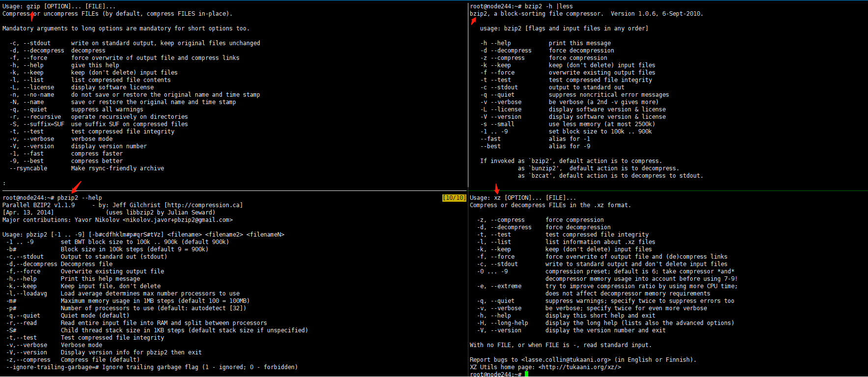The image size is (868, 377).
Task: Click the xz '-0 ... -9' preset option
Action: pyautogui.click(x=492, y=271)
